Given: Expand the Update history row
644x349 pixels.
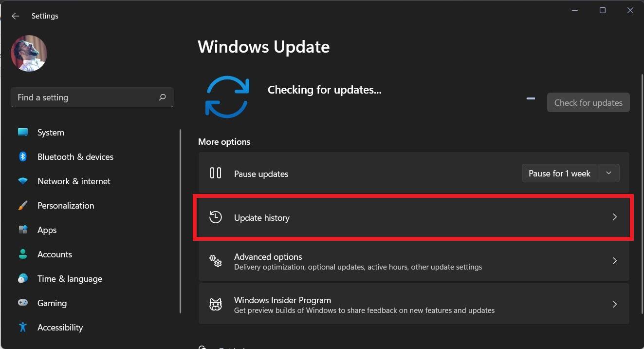Looking at the screenshot, I should point(614,217).
